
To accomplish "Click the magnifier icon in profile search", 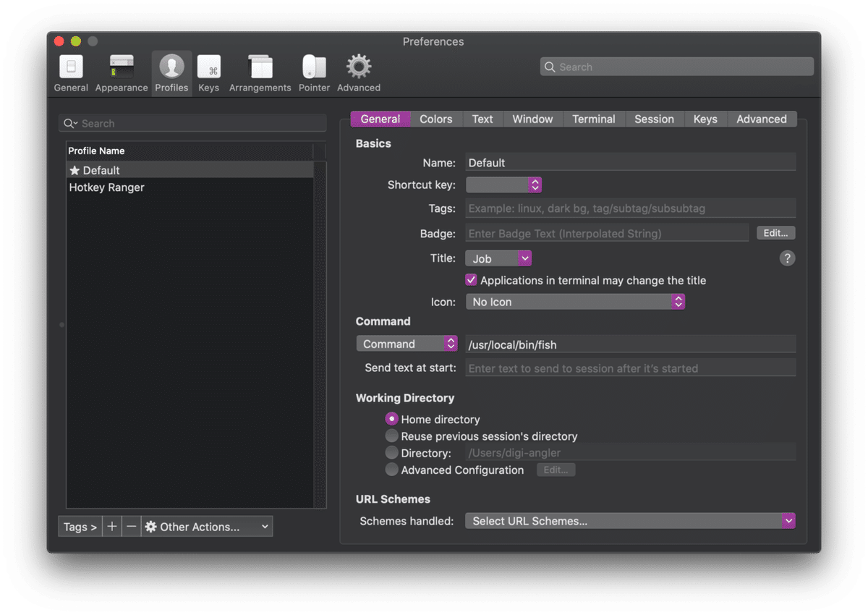I will (x=70, y=124).
